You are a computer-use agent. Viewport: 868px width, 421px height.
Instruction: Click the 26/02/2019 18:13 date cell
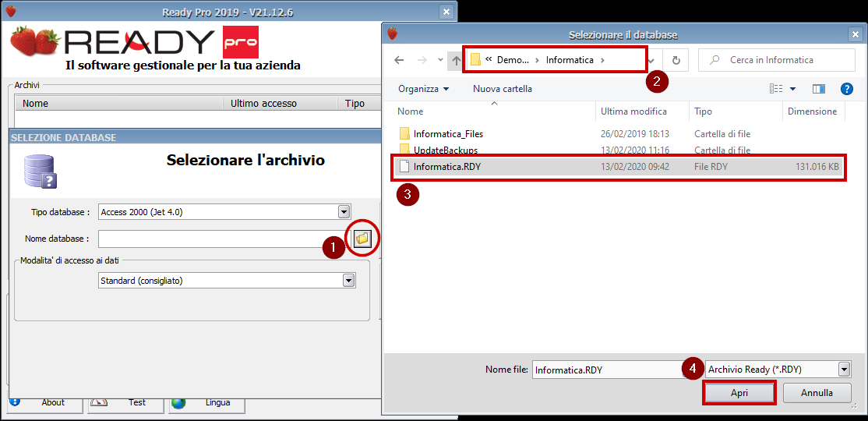[634, 133]
